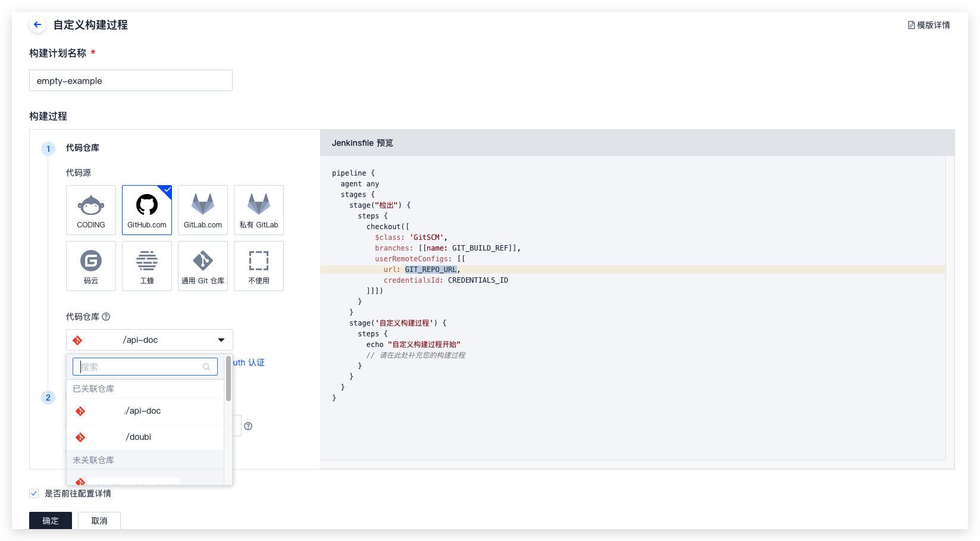
Task: Click 已关联仓库 group header
Action: 93,389
